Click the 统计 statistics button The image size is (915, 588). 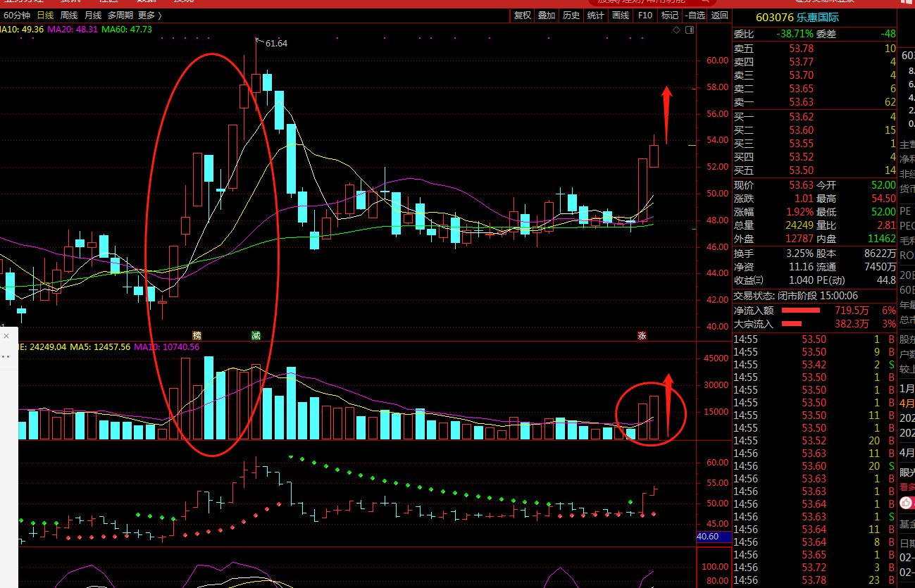[596, 15]
